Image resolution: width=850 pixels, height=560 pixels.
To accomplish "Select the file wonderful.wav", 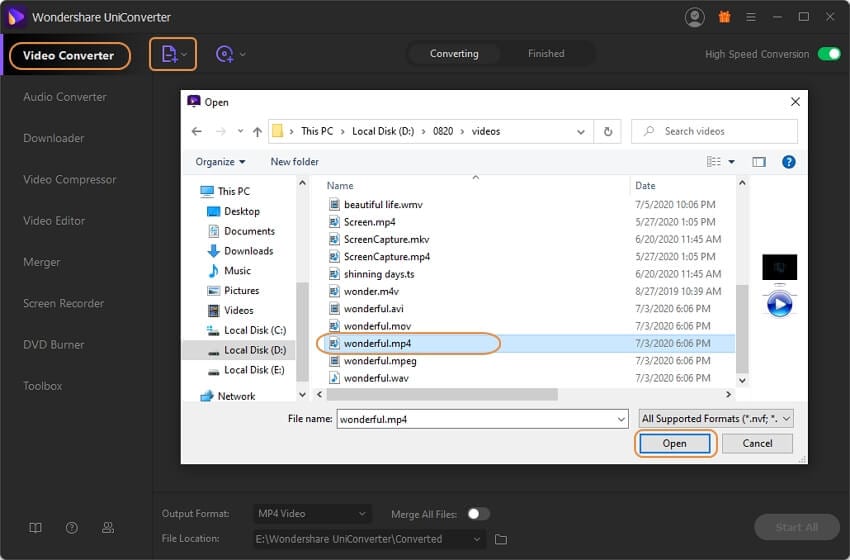I will coord(369,378).
